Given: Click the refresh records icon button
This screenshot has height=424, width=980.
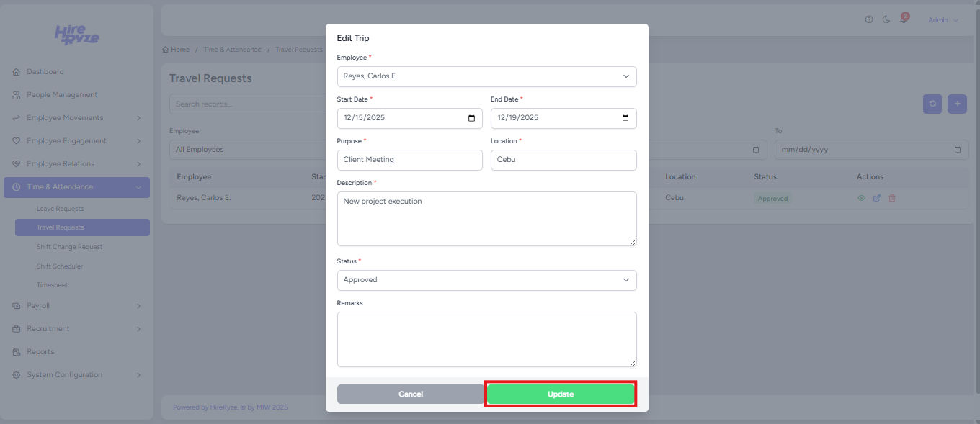Looking at the screenshot, I should (932, 104).
